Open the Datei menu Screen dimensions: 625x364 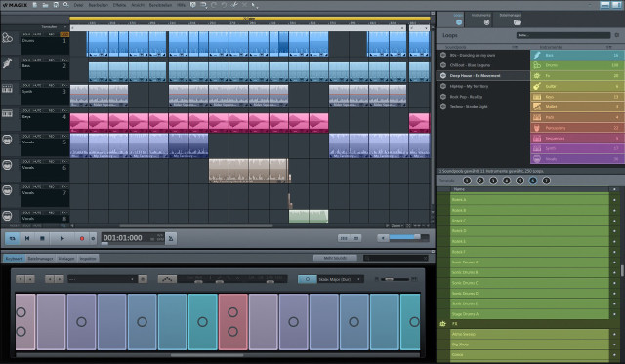click(78, 5)
